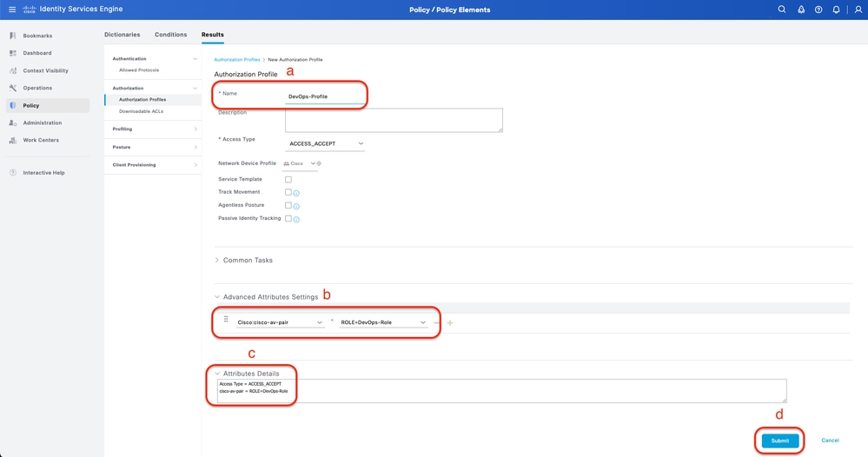Screen dimensions: 868x457
Task: Open the search magnifier icon
Action: 782,10
